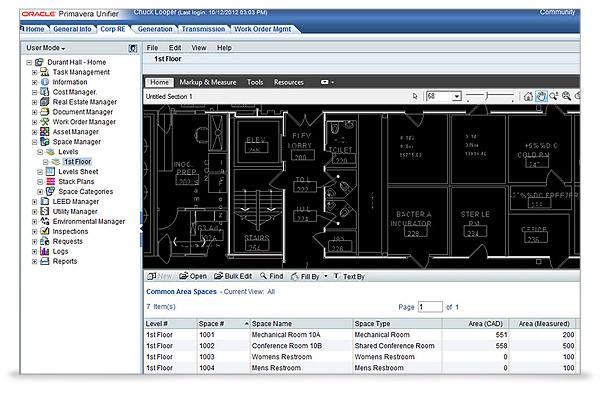Click the Stack Plans icon

[50, 181]
